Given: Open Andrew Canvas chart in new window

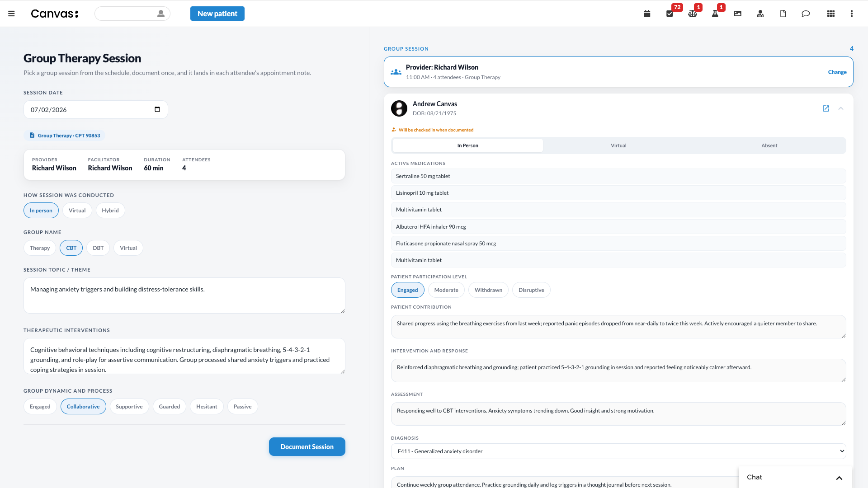Looking at the screenshot, I should (826, 108).
